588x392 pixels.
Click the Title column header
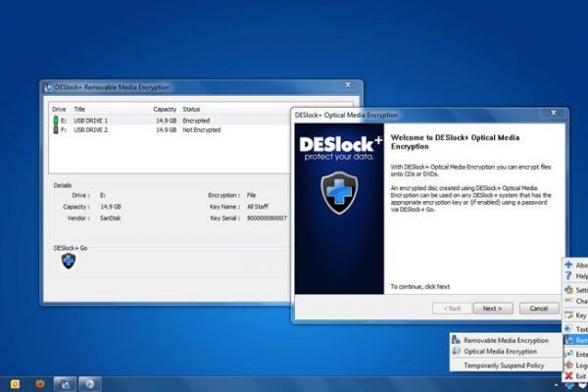click(80, 109)
